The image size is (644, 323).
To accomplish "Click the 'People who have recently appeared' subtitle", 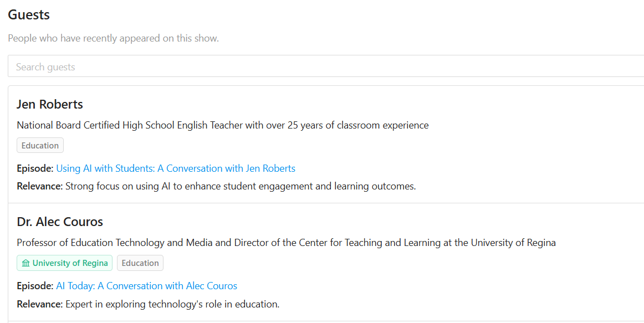I will tap(114, 38).
